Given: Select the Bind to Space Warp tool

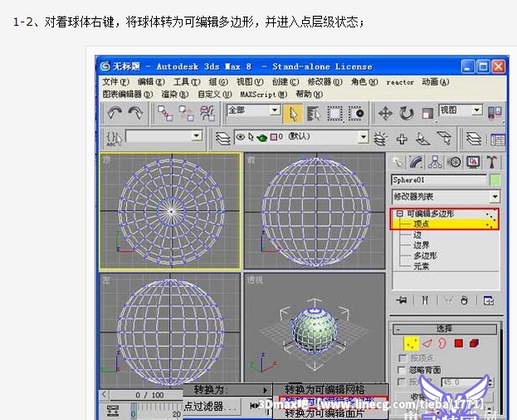Looking at the screenshot, I should 207,113.
